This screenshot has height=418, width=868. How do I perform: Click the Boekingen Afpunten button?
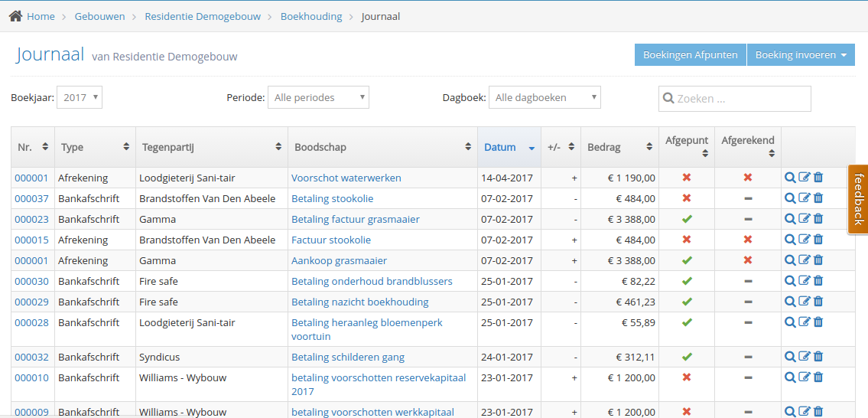690,55
